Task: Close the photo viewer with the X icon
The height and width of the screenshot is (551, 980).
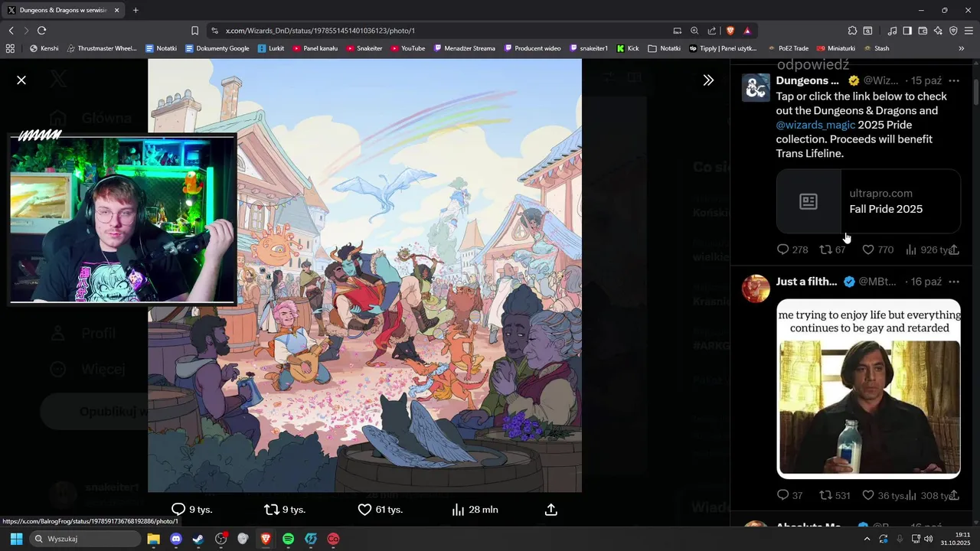Action: (21, 80)
